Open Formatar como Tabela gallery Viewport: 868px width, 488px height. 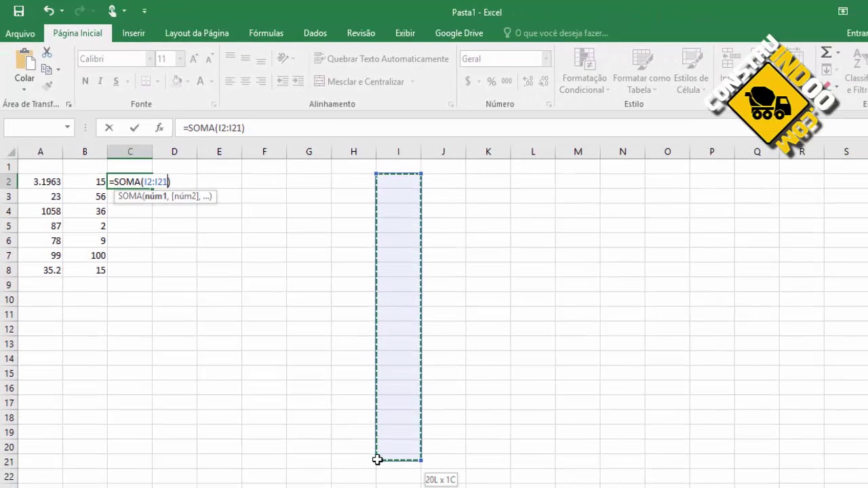(642, 71)
